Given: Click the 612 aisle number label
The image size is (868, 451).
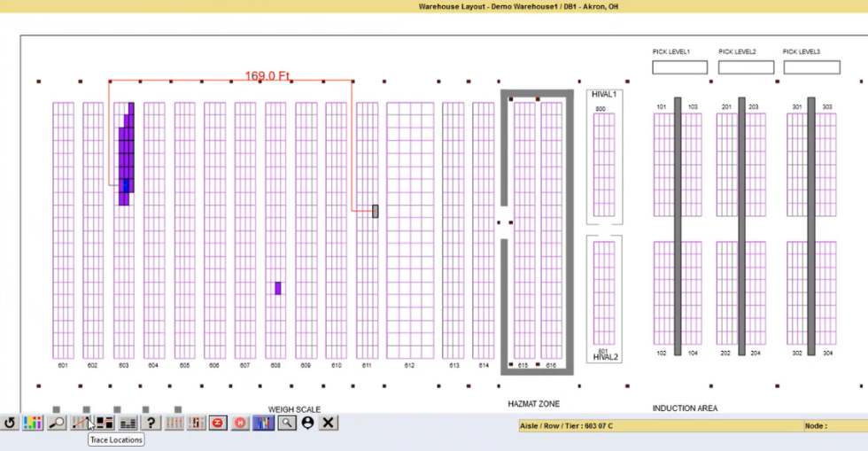Looking at the screenshot, I should [409, 366].
